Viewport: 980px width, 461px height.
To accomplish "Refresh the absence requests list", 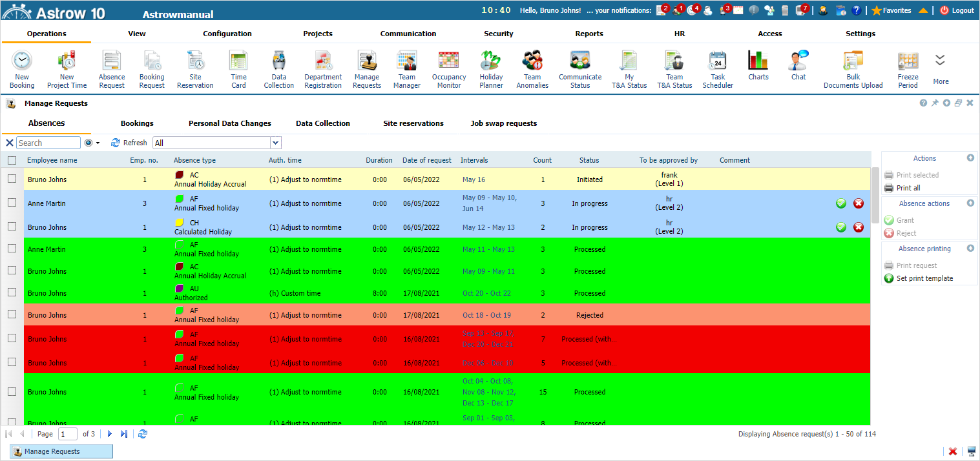I will 129,143.
